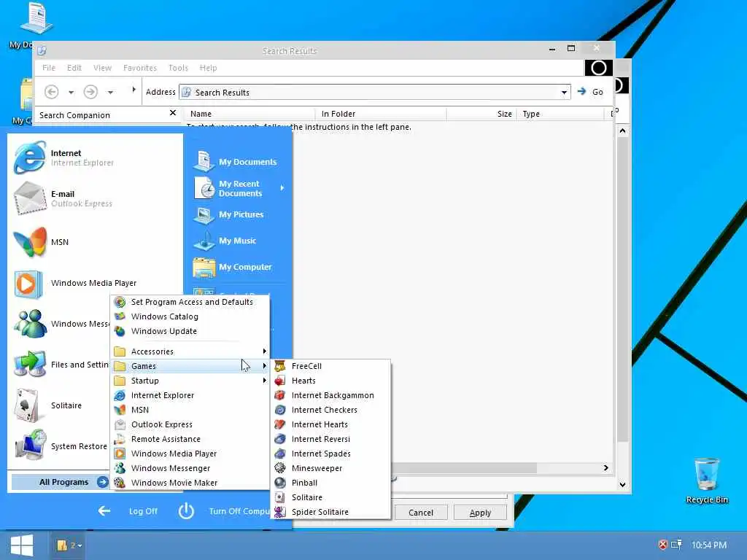
Task: Click the All Programs button
Action: pos(60,482)
